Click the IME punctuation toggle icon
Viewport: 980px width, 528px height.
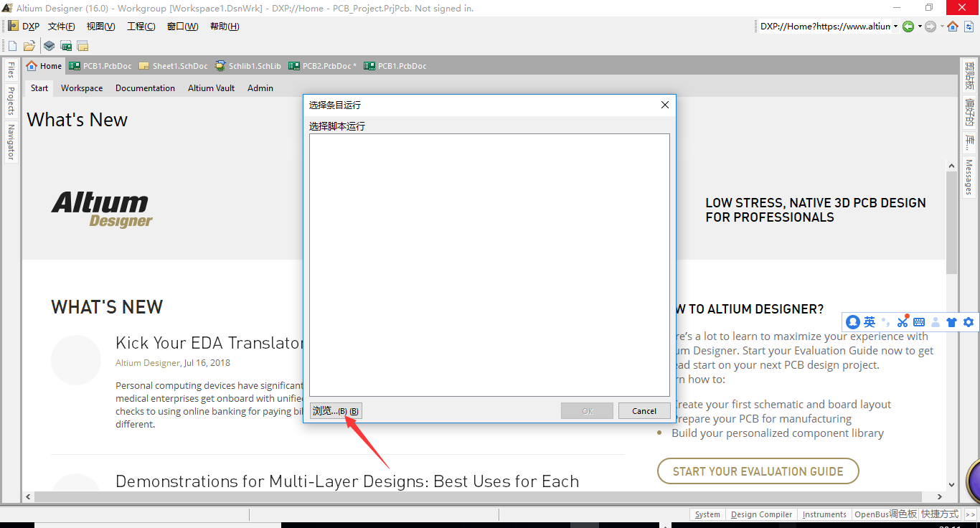886,322
